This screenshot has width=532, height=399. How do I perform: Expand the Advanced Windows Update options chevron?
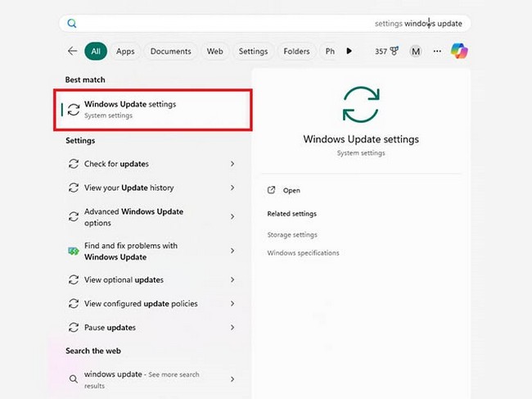coord(232,216)
